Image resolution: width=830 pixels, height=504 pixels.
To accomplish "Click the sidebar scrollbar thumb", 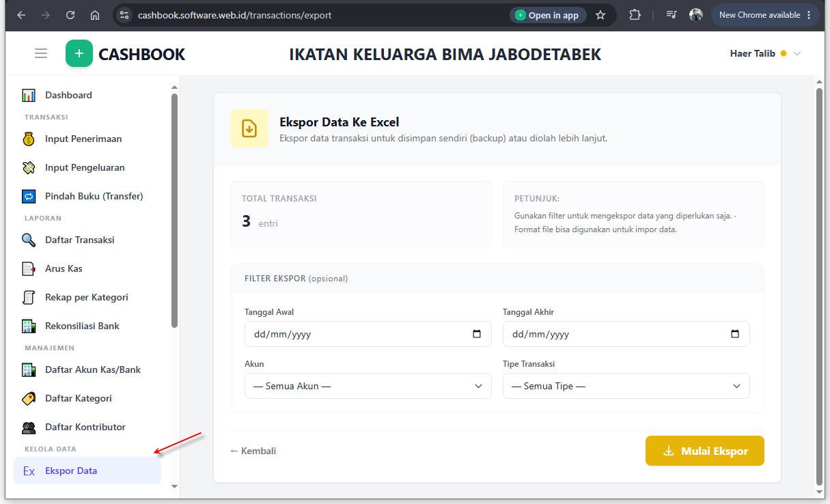I will click(x=174, y=210).
